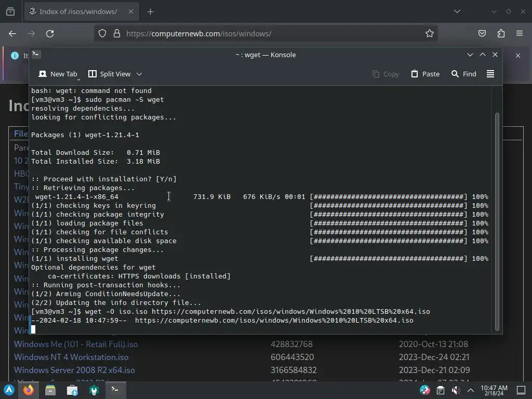
Task: Click the Konsole vertical scrollbar
Action: click(497, 221)
